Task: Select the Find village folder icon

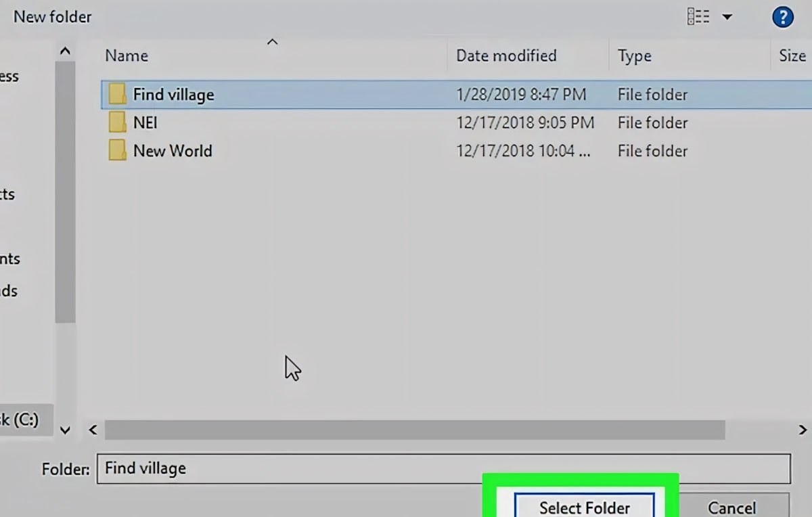Action: (x=117, y=95)
